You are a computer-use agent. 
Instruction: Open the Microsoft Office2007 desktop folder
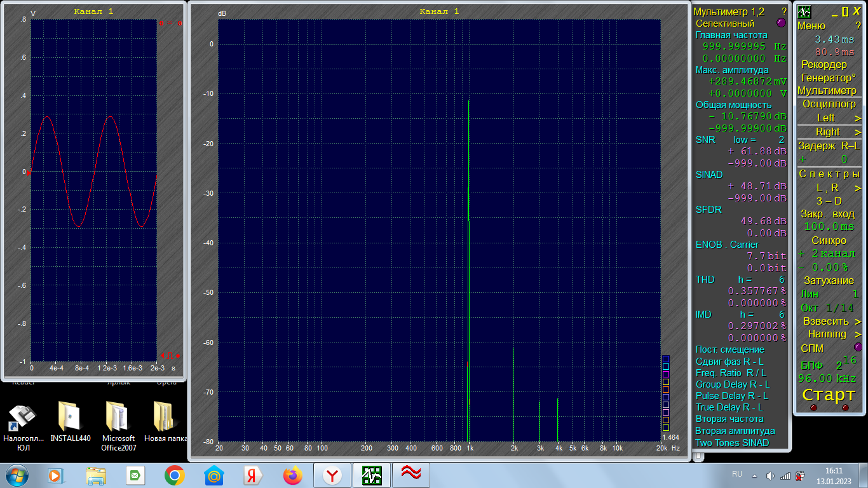pyautogui.click(x=119, y=426)
